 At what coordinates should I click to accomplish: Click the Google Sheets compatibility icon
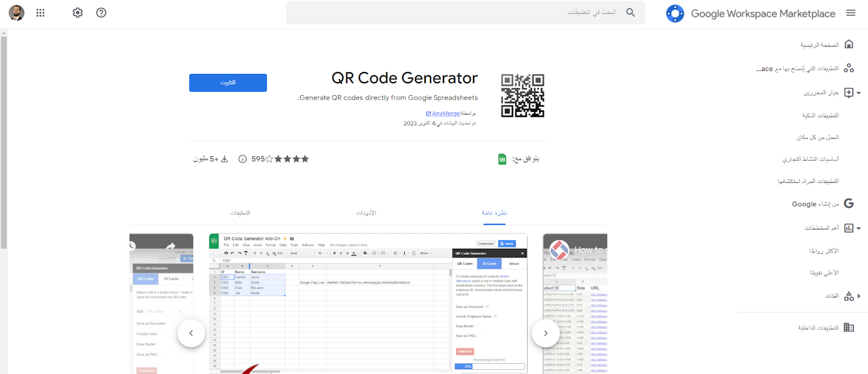point(502,159)
